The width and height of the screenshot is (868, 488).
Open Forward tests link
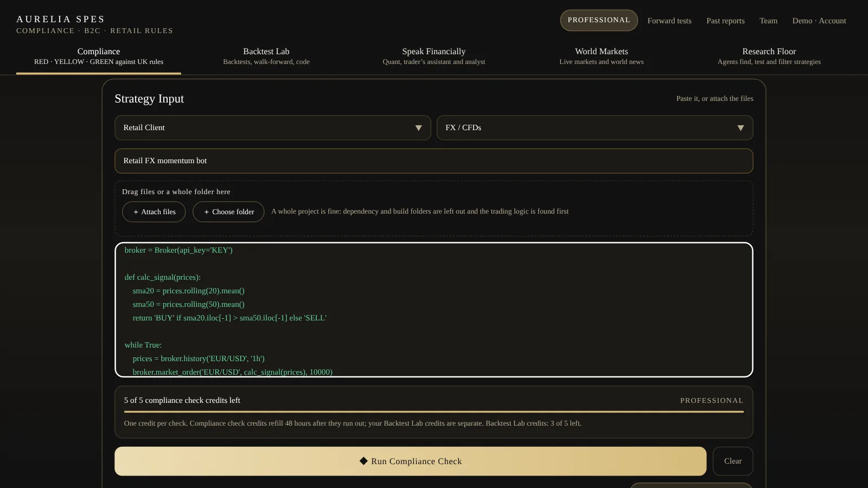click(x=669, y=21)
